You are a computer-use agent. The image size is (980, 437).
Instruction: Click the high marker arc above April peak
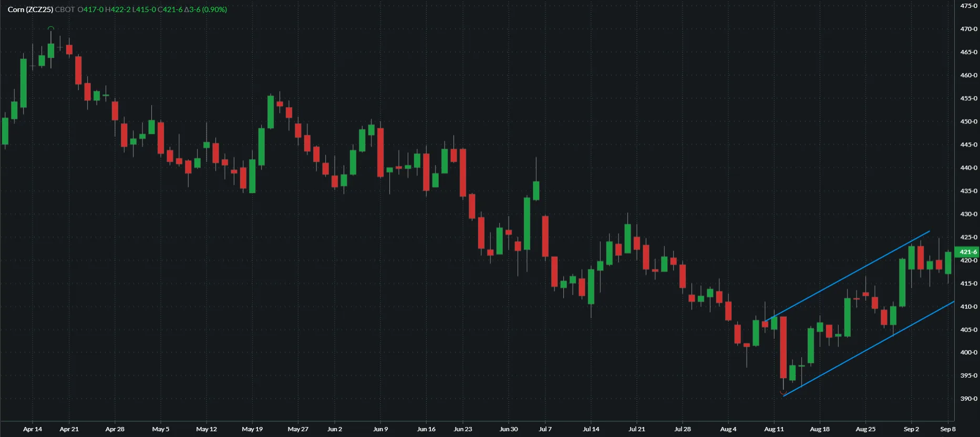(x=51, y=28)
